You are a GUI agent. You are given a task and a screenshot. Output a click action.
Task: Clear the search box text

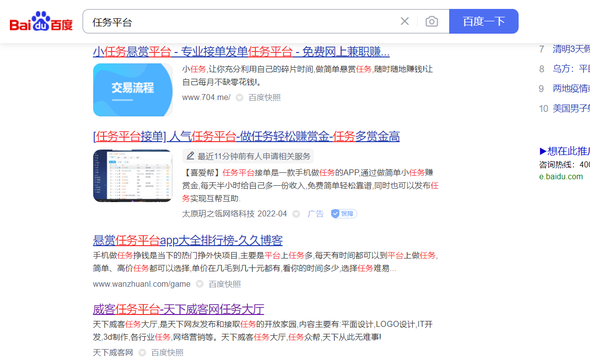405,21
